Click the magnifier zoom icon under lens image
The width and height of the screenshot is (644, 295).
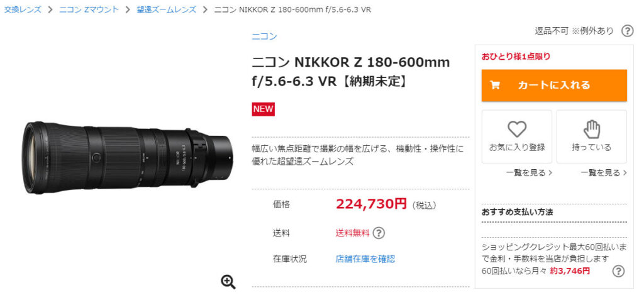228,282
